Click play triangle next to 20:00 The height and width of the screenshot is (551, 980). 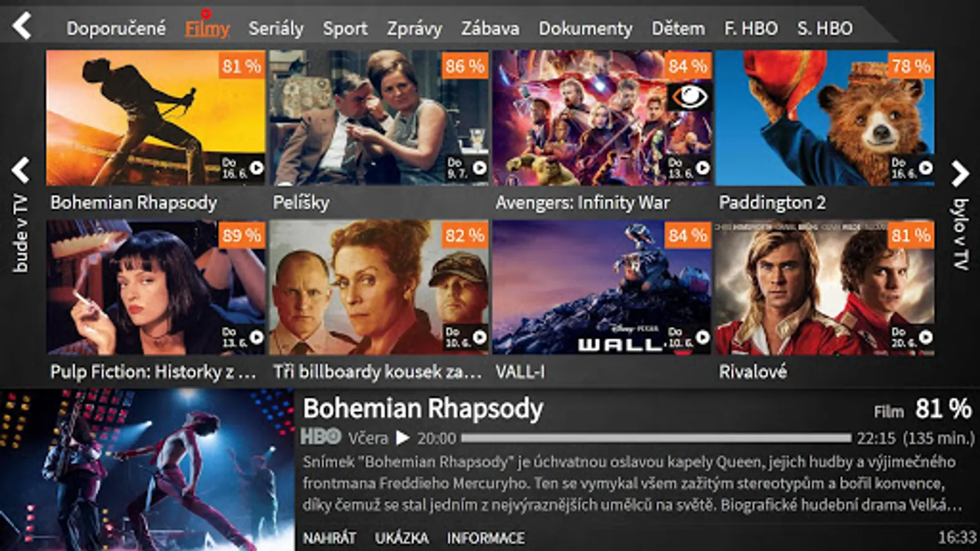coord(402,438)
